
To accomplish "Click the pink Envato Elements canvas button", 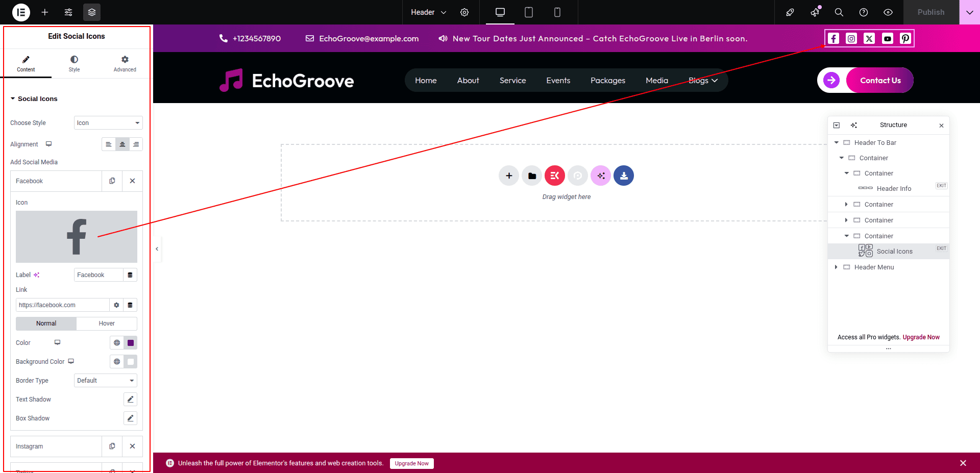I will point(554,176).
